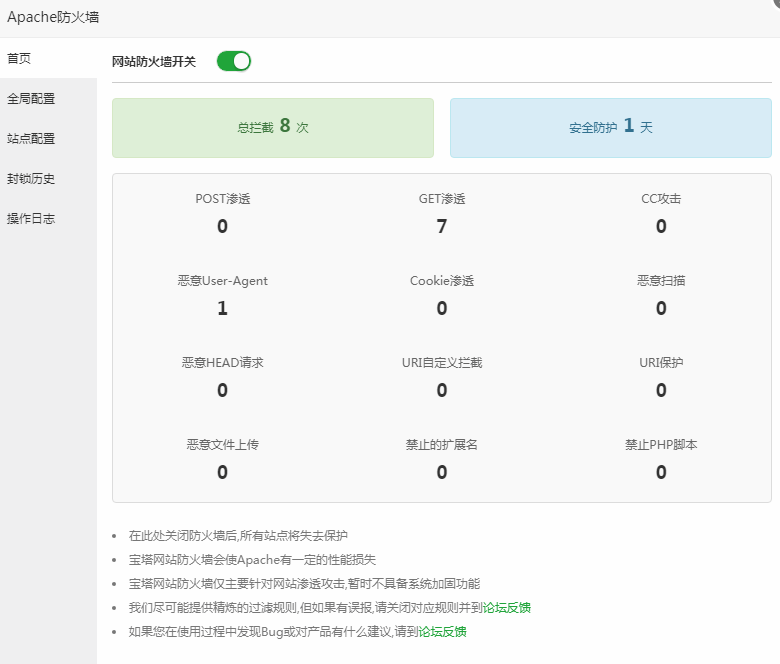Click 禁止PHP脚本 count value 0

661,472
